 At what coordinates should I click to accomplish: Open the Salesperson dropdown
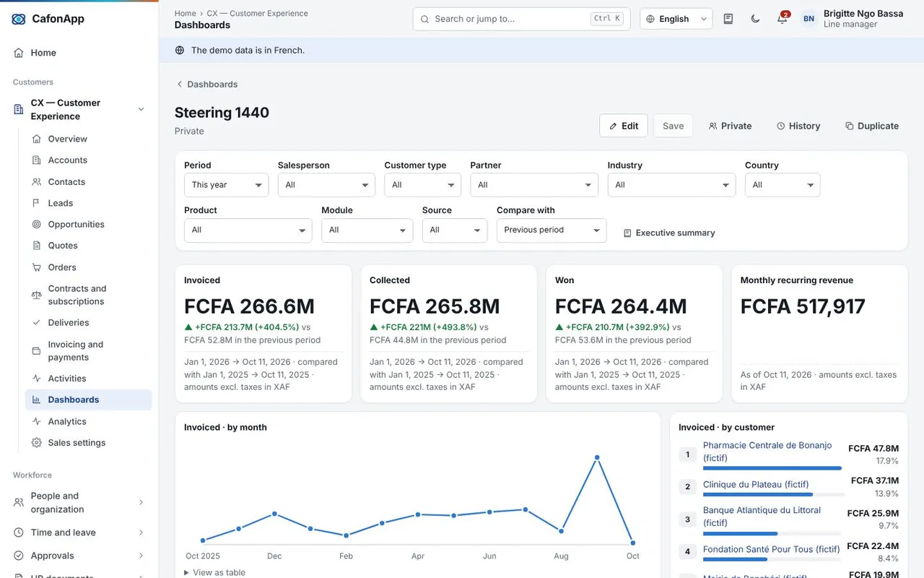point(326,185)
